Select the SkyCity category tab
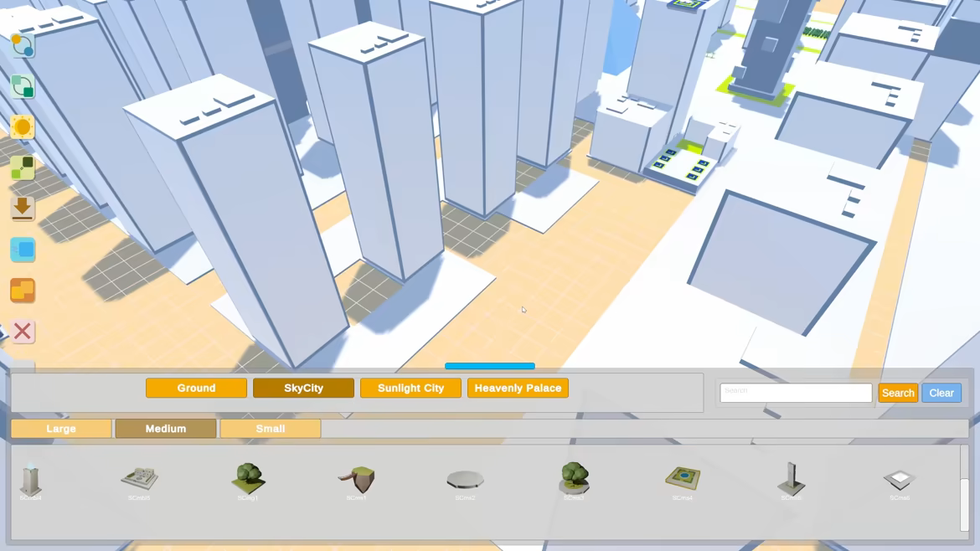980x551 pixels. [x=304, y=388]
